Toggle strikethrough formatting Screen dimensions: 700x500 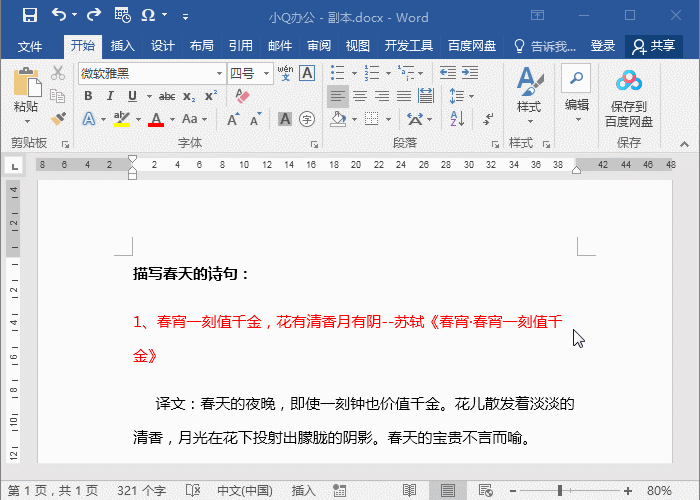click(167, 96)
